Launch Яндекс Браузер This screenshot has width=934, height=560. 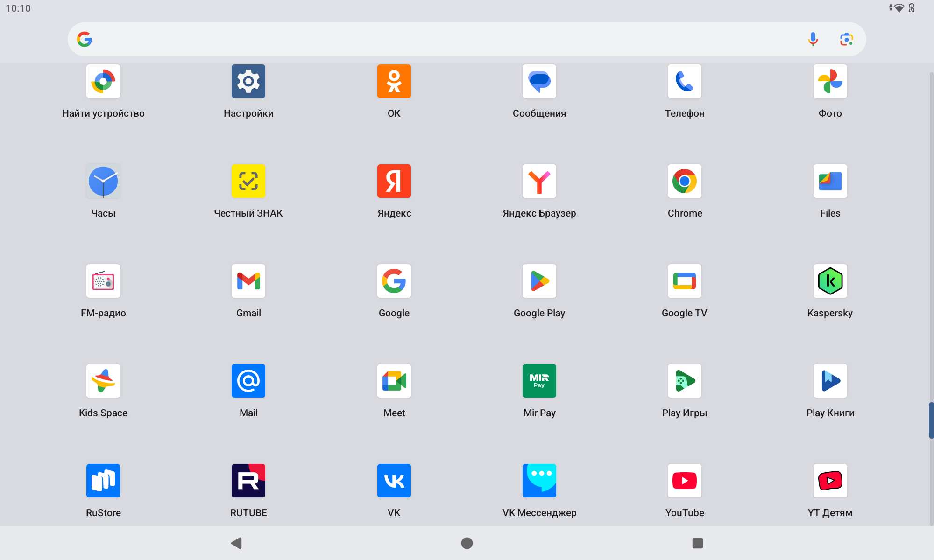pyautogui.click(x=539, y=181)
